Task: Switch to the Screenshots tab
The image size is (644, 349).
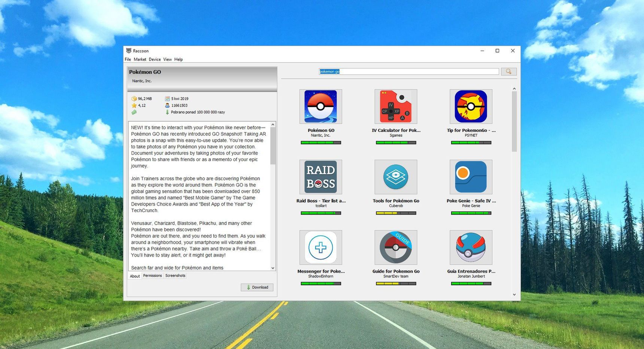Action: click(x=175, y=276)
